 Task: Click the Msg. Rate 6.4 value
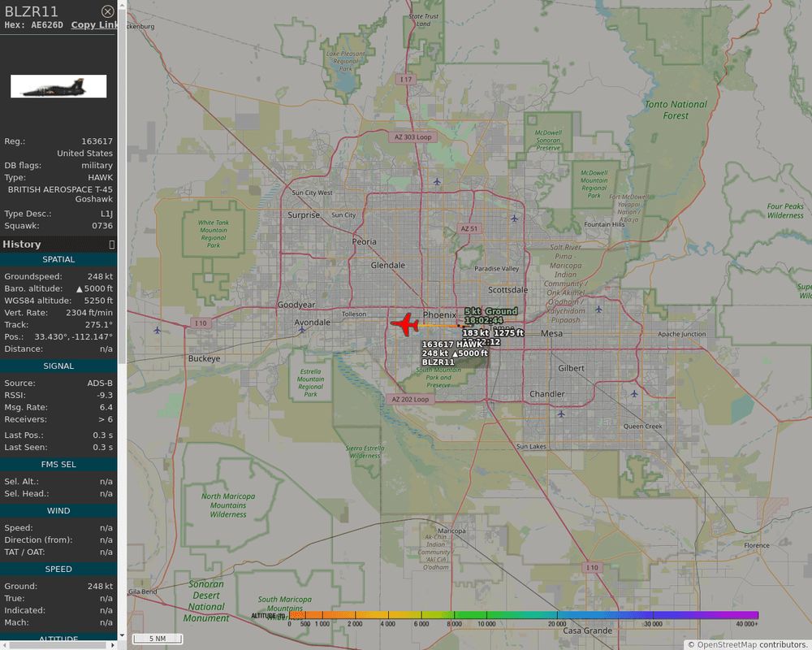[106, 407]
